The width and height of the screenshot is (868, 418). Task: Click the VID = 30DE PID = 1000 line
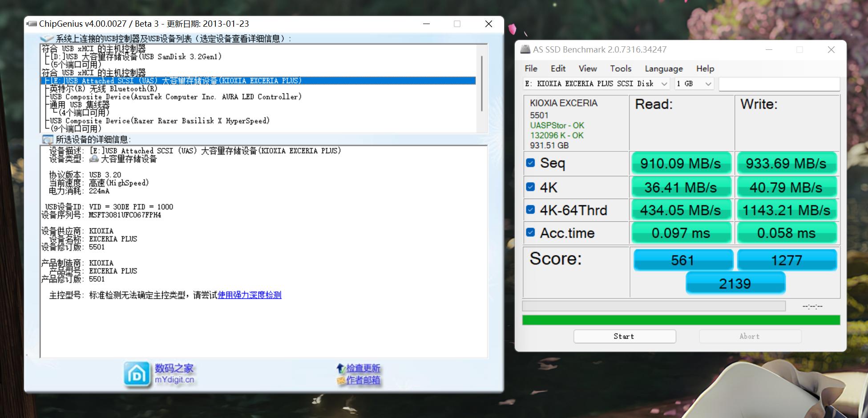131,207
